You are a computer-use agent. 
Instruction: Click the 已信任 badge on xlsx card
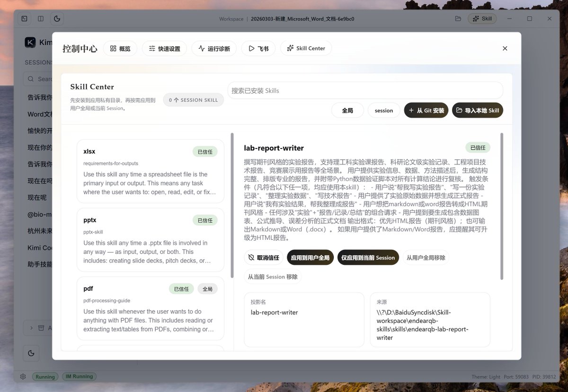(205, 152)
